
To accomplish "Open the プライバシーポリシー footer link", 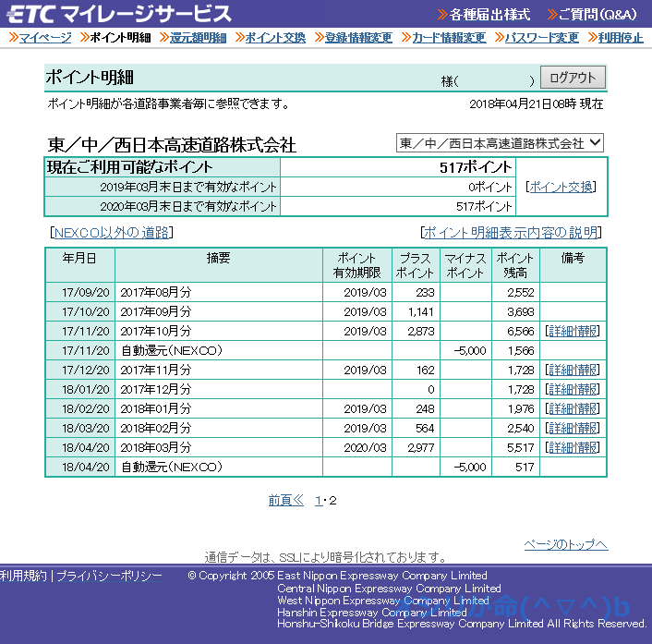I will pos(109,576).
